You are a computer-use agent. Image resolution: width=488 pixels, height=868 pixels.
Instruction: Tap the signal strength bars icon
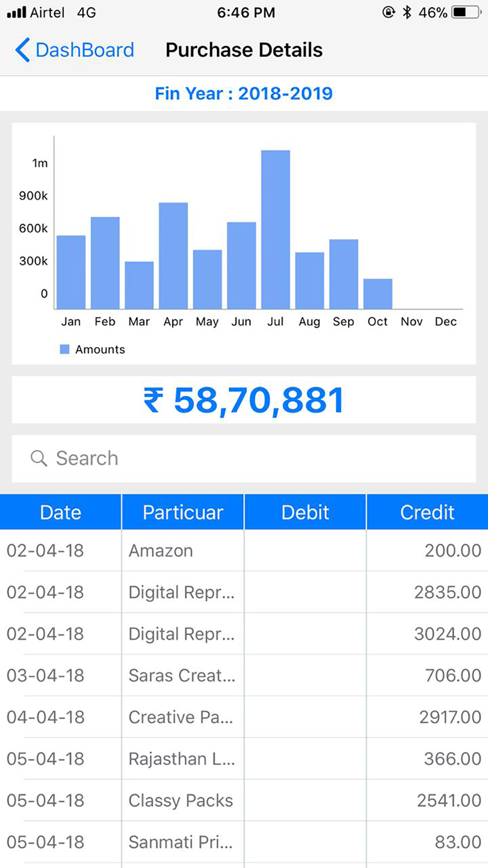[17, 12]
